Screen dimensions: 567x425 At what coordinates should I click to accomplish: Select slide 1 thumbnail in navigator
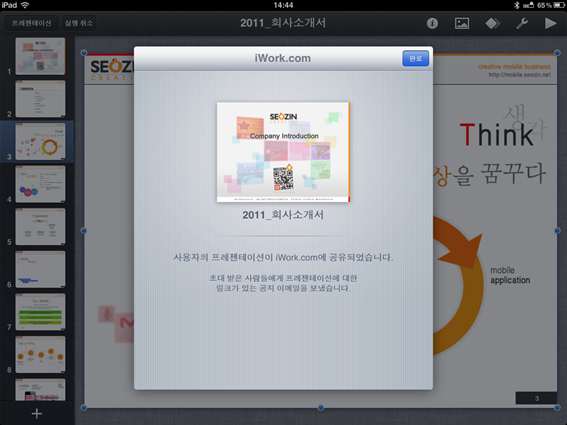click(x=40, y=56)
